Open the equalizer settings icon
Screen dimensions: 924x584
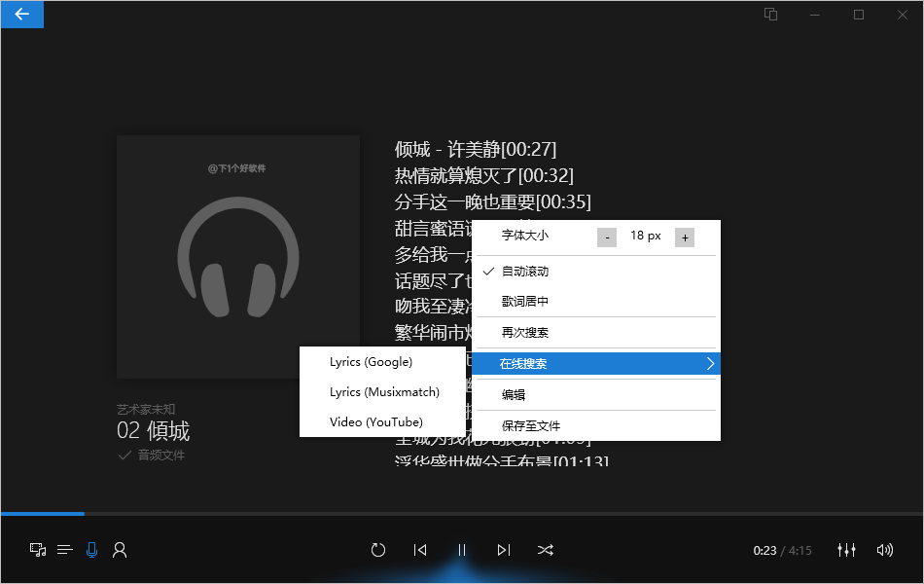click(846, 550)
